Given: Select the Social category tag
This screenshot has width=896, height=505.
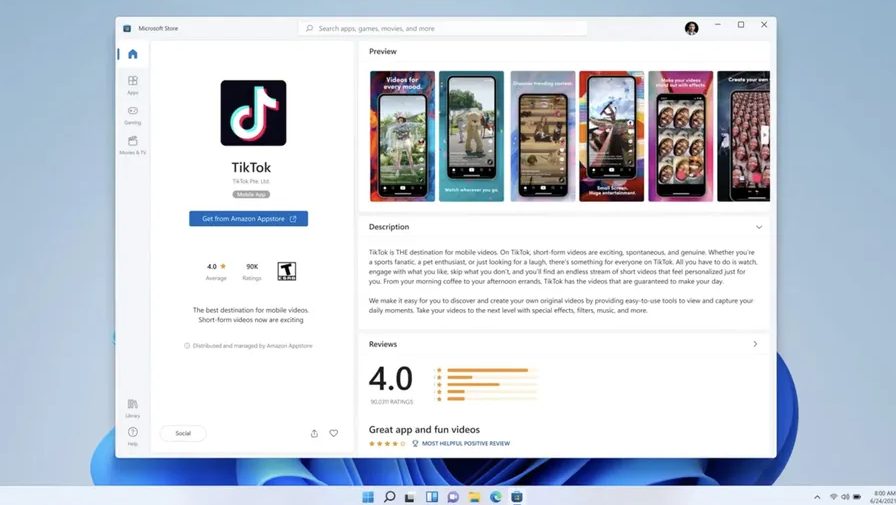Looking at the screenshot, I should [183, 433].
